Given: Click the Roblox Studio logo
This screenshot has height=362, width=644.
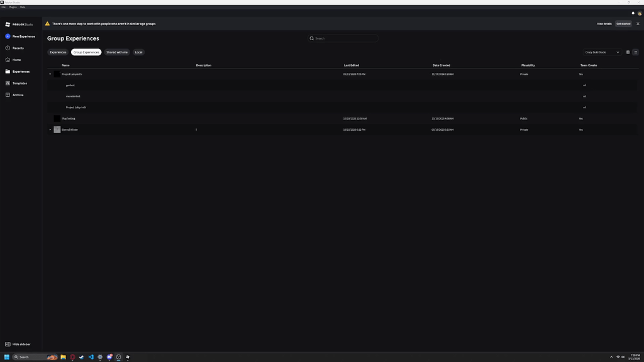Looking at the screenshot, I should pos(19,25).
